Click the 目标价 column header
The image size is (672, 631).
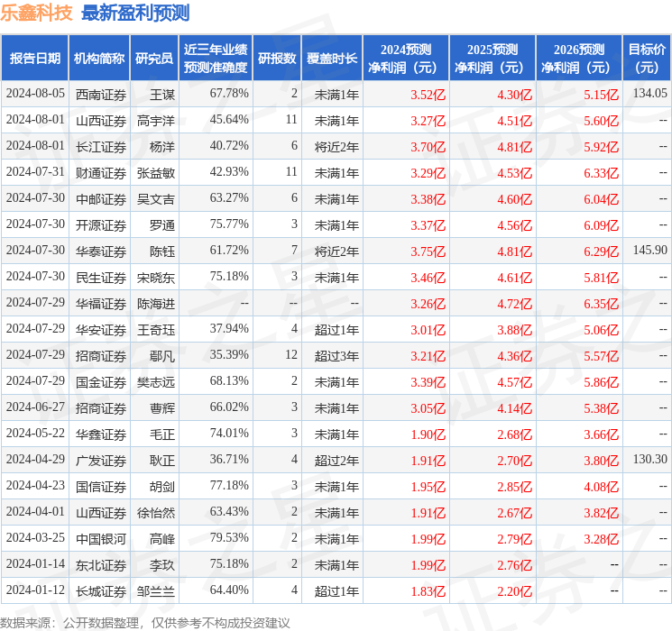[x=647, y=59]
